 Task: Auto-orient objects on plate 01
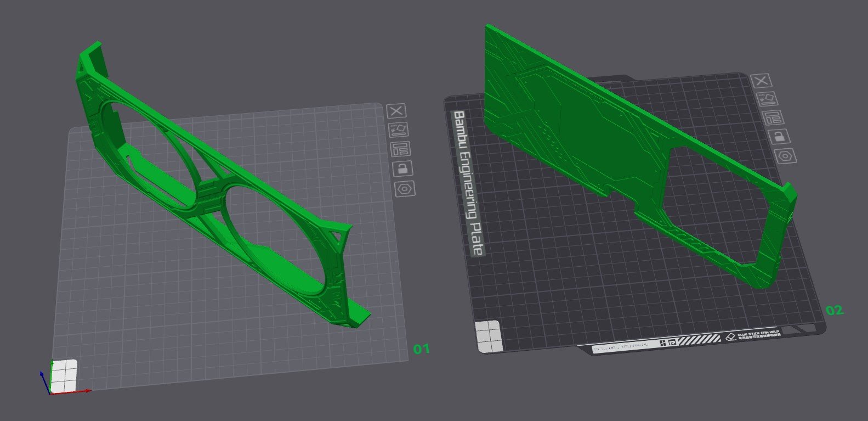pos(399,130)
